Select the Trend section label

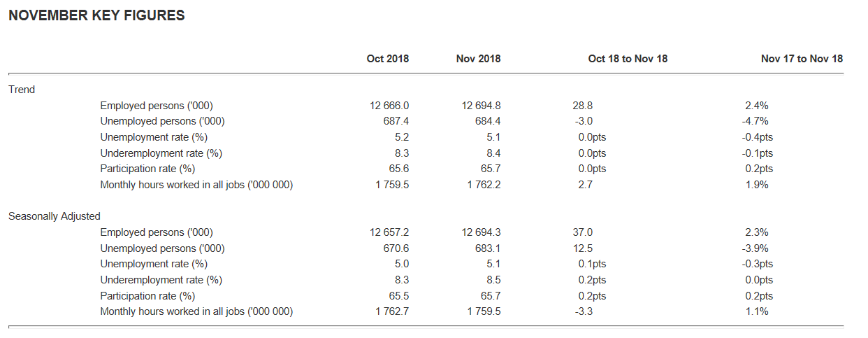[x=22, y=90]
